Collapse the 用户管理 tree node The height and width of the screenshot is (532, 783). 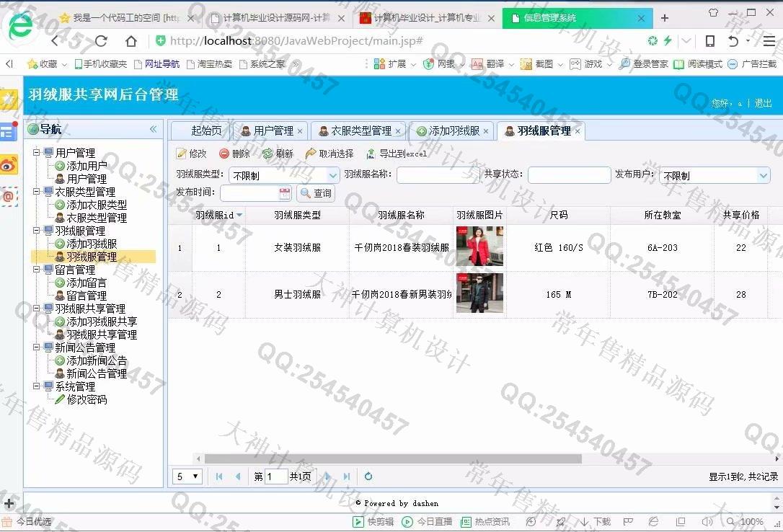(37, 152)
